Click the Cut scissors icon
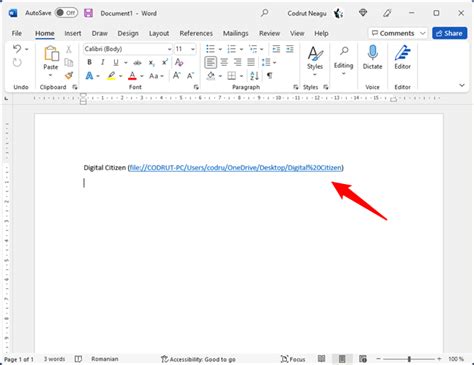Viewport: 474px width, 365px height. [69, 49]
